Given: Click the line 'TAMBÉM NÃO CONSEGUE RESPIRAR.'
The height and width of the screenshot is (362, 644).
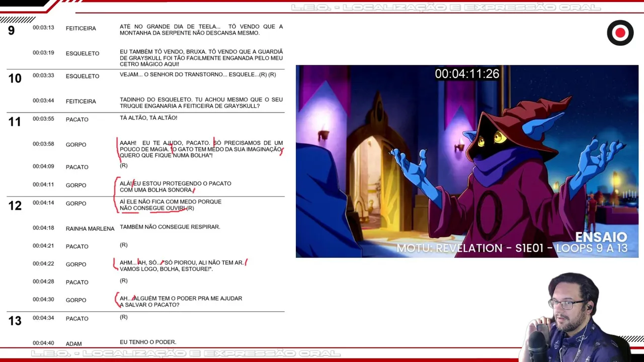Looking at the screenshot, I should point(170,227).
